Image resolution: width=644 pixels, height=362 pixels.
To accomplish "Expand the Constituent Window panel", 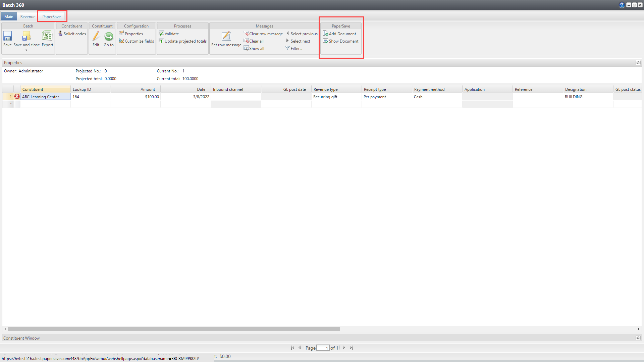I will (x=638, y=338).
